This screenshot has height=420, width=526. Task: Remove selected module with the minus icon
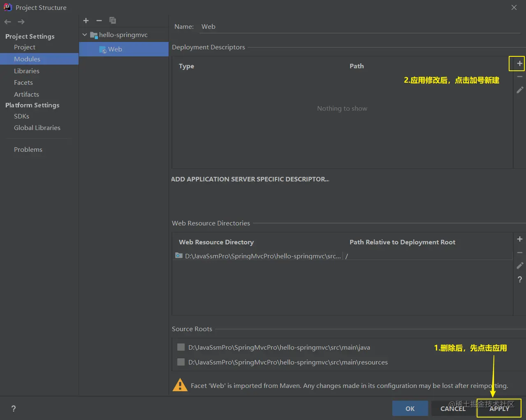(x=99, y=21)
